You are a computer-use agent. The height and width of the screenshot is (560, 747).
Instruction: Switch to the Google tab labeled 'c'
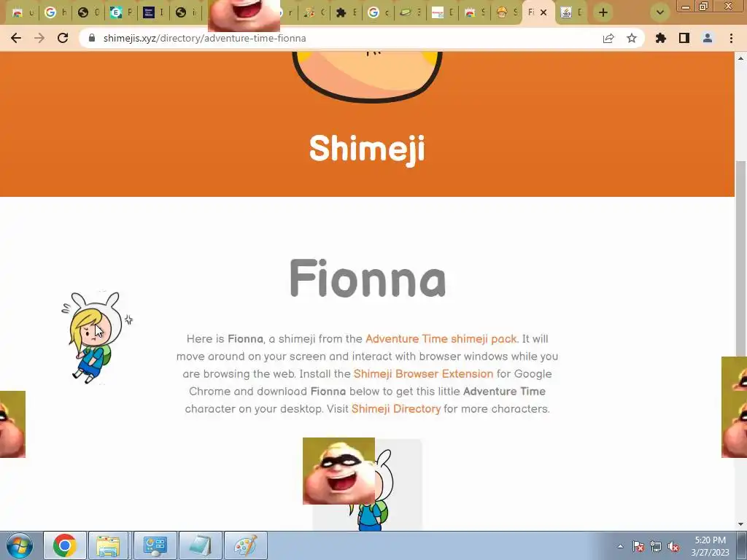(379, 12)
